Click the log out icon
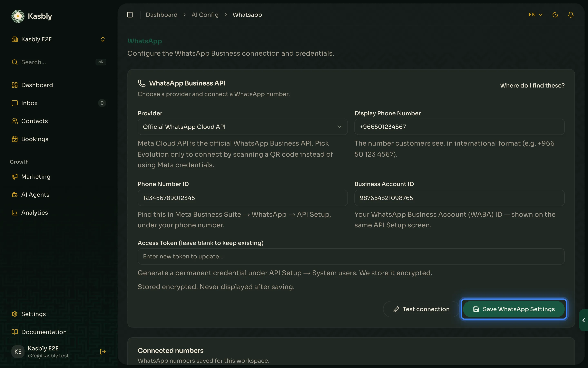The width and height of the screenshot is (588, 368). (103, 352)
